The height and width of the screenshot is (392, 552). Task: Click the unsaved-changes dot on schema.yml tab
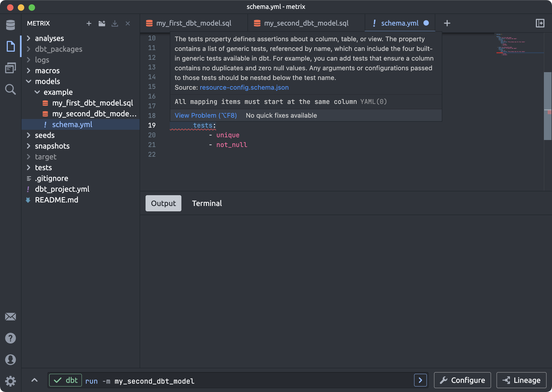(x=426, y=23)
